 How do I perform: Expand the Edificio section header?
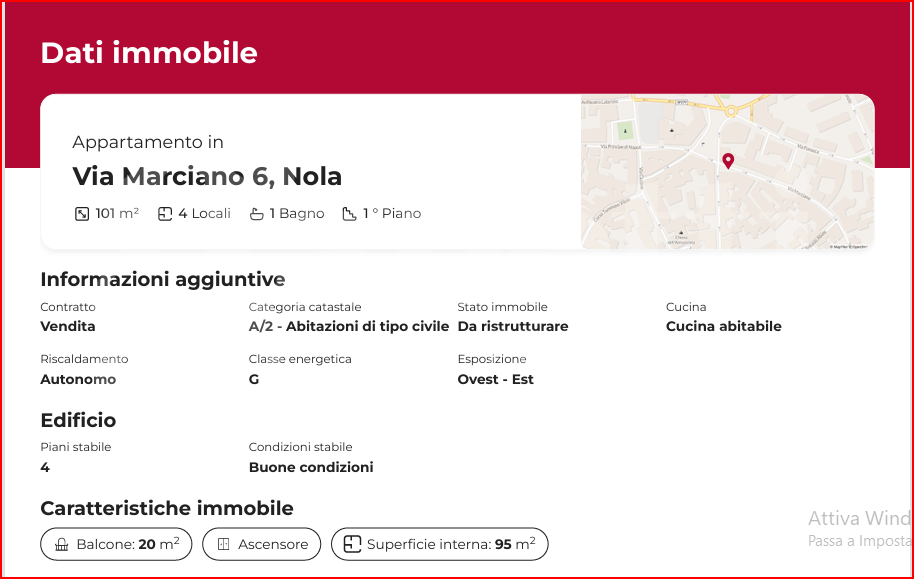point(78,420)
